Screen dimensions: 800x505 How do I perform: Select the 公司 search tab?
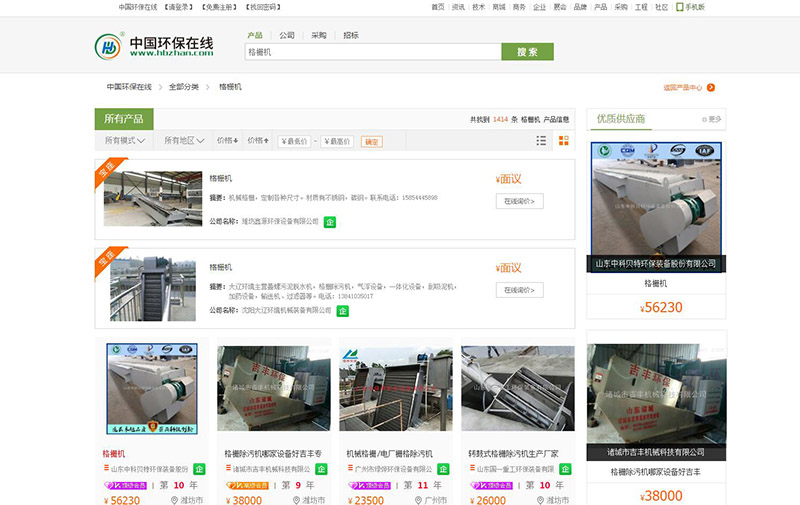click(287, 35)
